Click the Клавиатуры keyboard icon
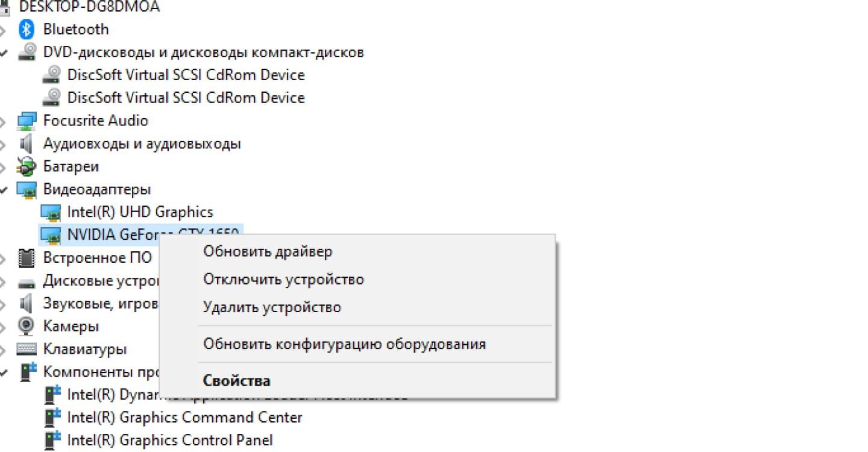Viewport: 868px width, 452px height. pyautogui.click(x=27, y=349)
